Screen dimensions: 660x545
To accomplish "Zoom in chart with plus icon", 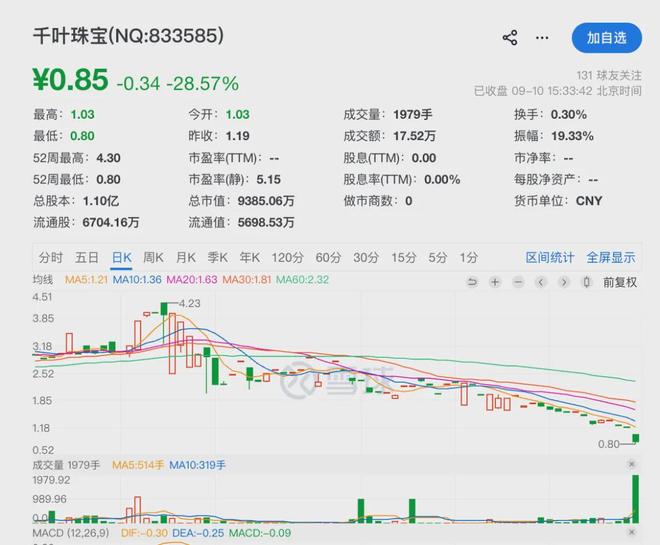I will click(495, 282).
